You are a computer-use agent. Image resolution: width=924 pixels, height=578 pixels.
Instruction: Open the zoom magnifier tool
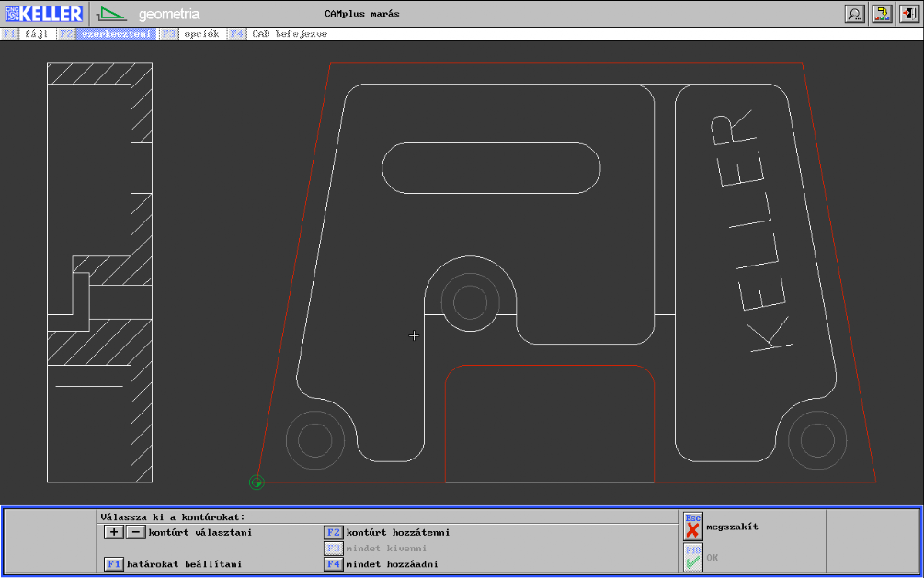click(x=854, y=14)
